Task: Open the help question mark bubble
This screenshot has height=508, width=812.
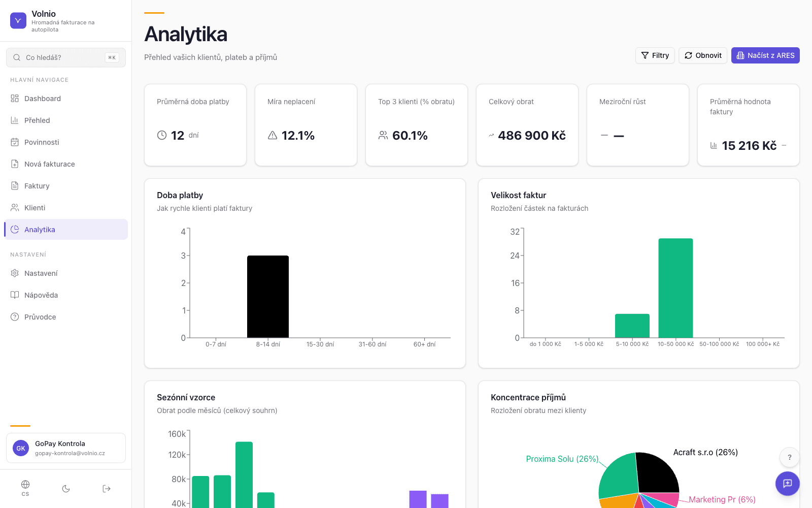Action: 789,457
